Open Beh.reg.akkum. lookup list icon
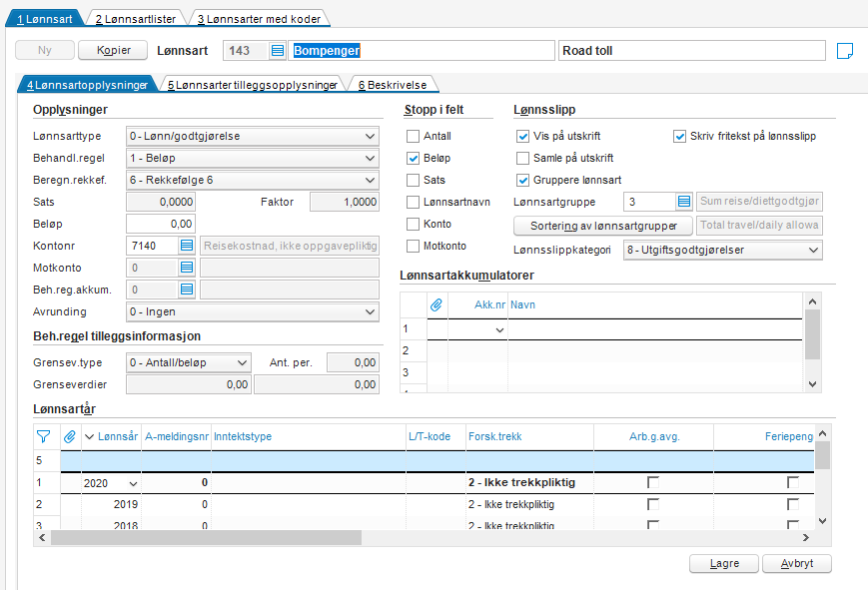This screenshot has height=590, width=868. [x=187, y=289]
